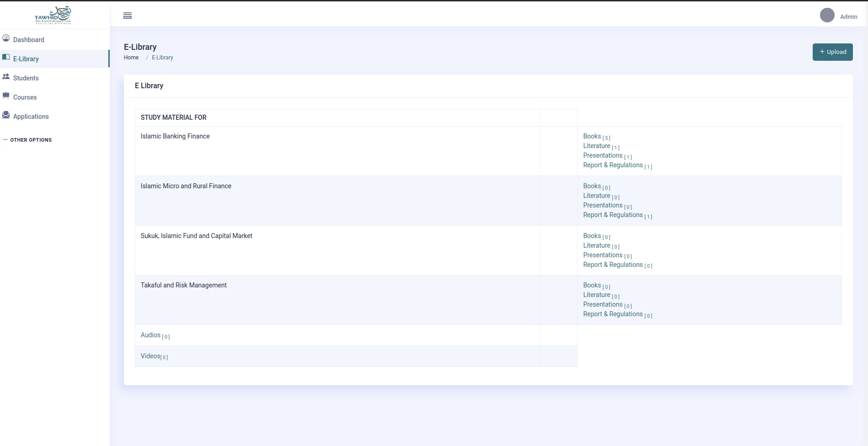Click the E-Library page title

(x=140, y=47)
